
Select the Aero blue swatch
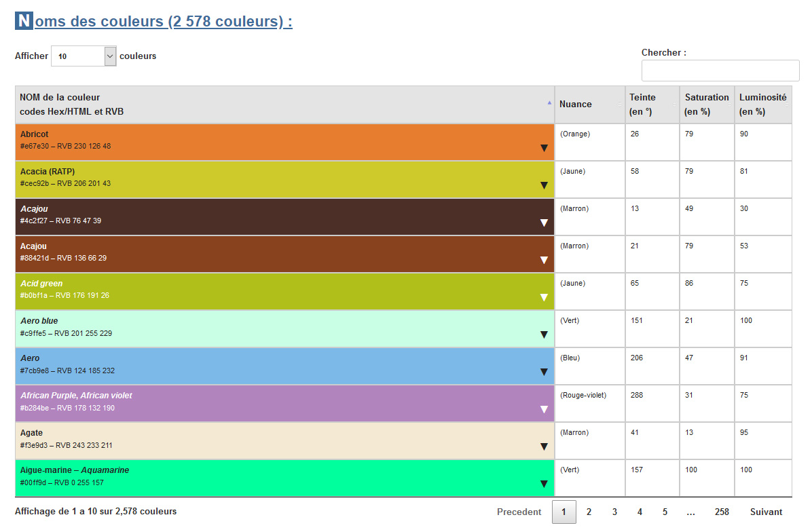click(272, 328)
